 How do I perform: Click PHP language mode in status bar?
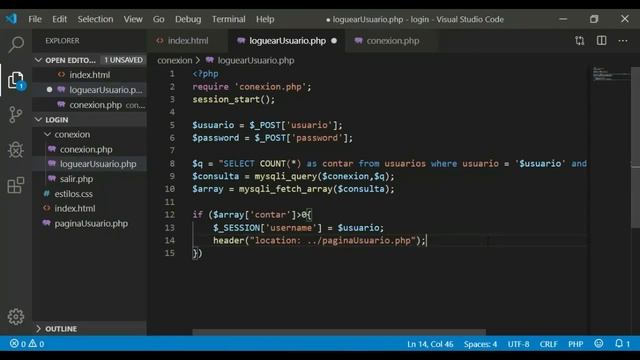(576, 344)
